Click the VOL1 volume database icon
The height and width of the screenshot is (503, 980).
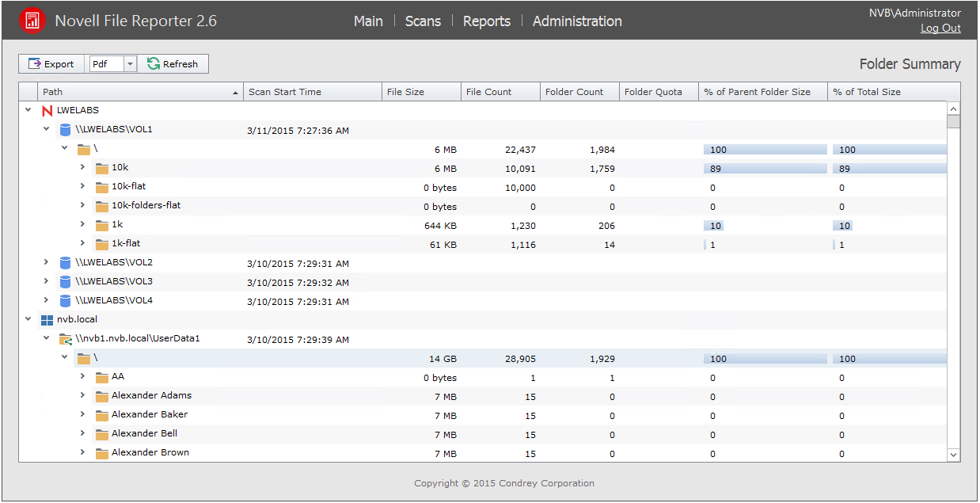66,130
